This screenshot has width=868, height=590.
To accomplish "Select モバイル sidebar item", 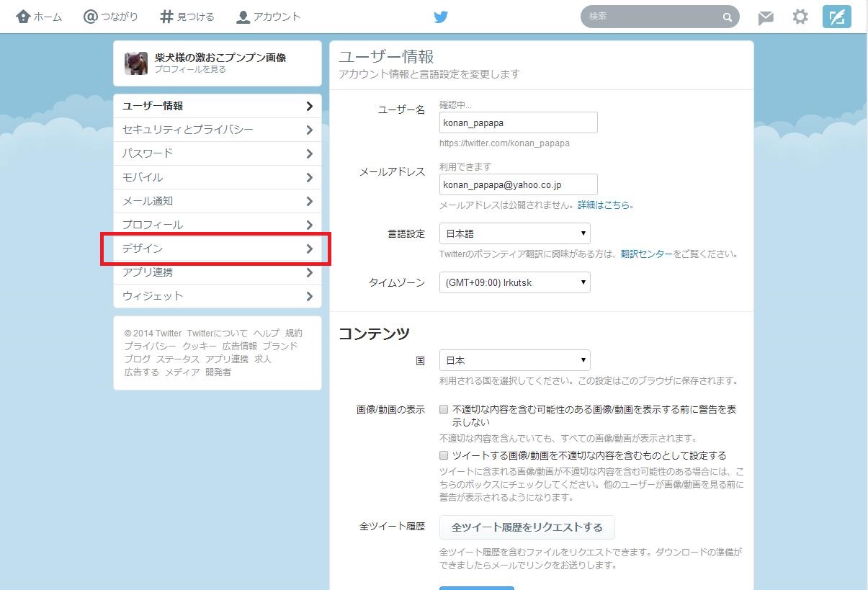I will [218, 177].
